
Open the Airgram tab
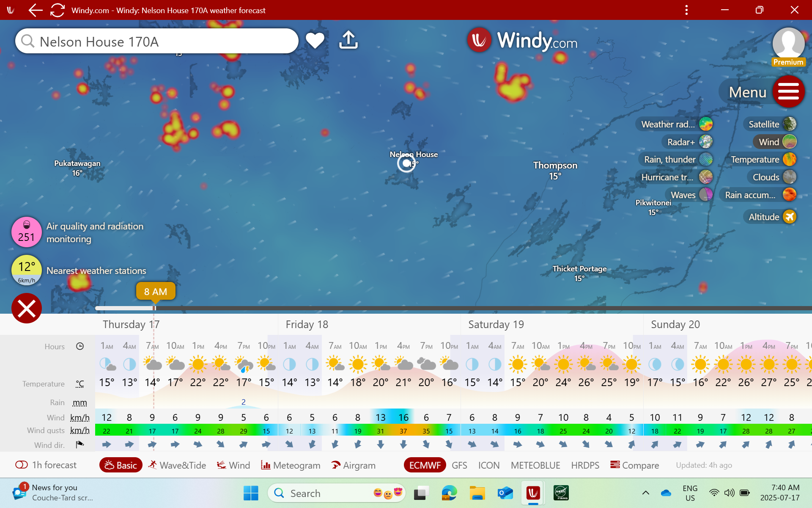pyautogui.click(x=354, y=465)
